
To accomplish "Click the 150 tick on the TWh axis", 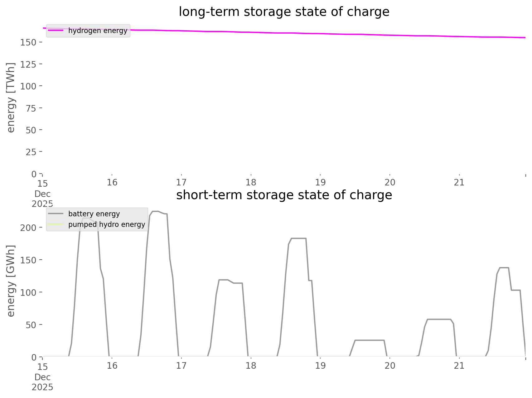I will tap(28, 42).
